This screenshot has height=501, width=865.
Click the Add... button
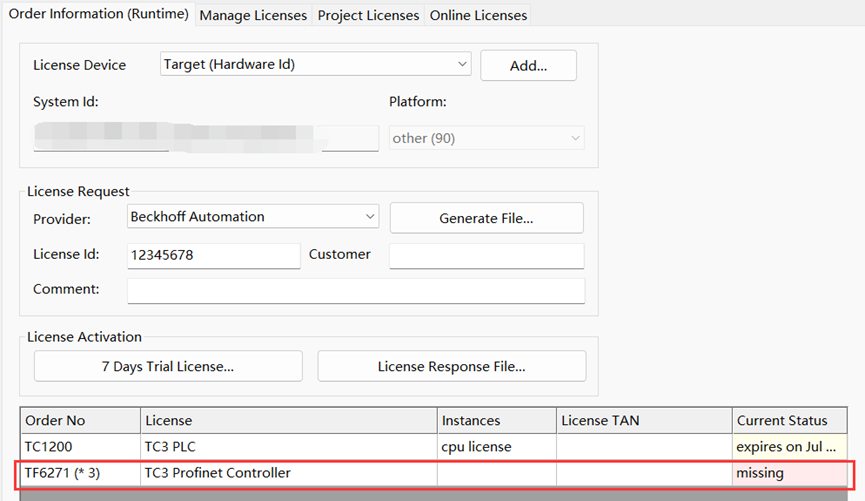[x=528, y=66]
